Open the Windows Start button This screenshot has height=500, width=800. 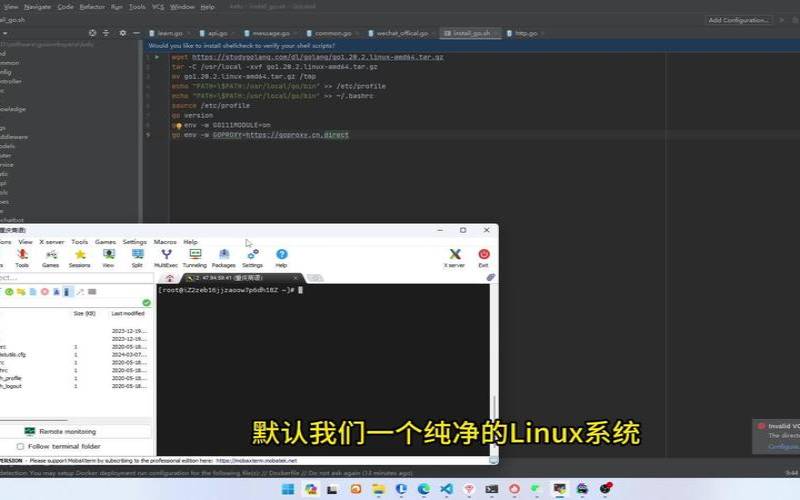coord(288,489)
